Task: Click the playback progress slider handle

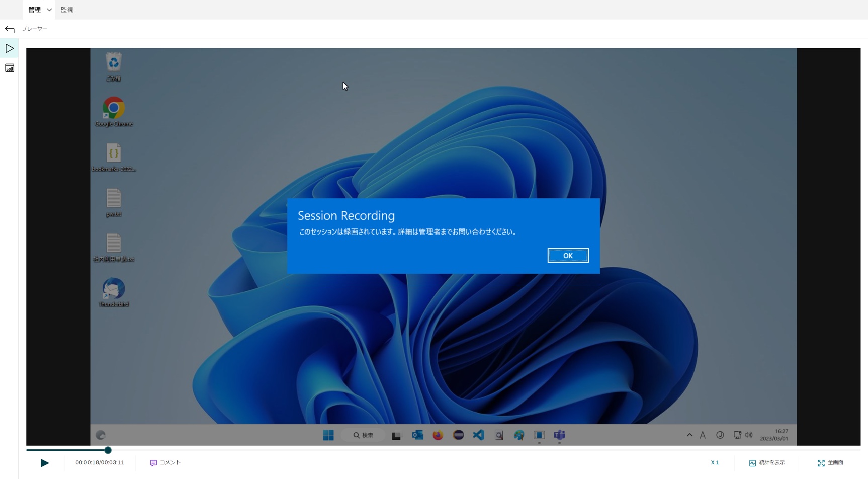Action: click(x=108, y=450)
